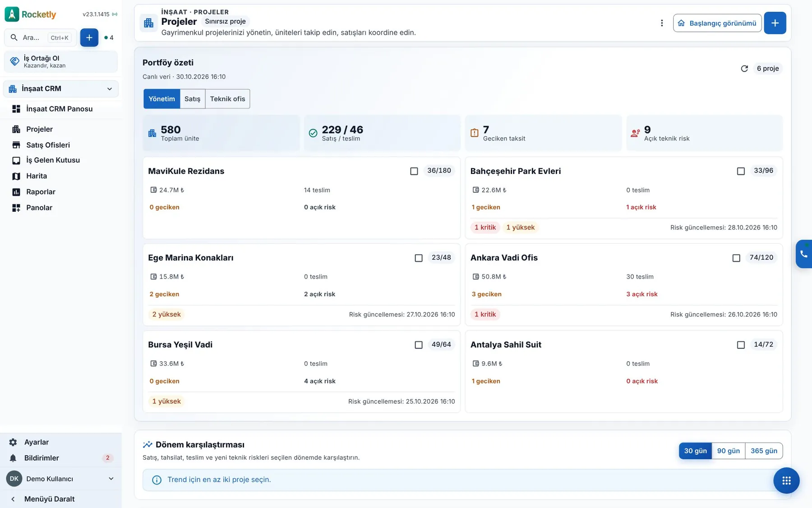Select the Ankara Vadi Ofis checkbox
This screenshot has height=508, width=812.
coord(736,258)
